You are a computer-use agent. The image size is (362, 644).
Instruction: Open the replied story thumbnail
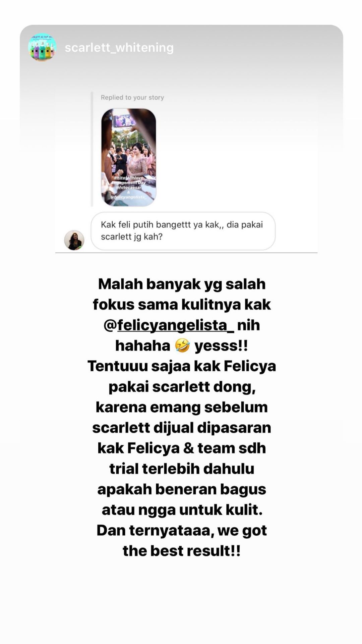pyautogui.click(x=129, y=157)
